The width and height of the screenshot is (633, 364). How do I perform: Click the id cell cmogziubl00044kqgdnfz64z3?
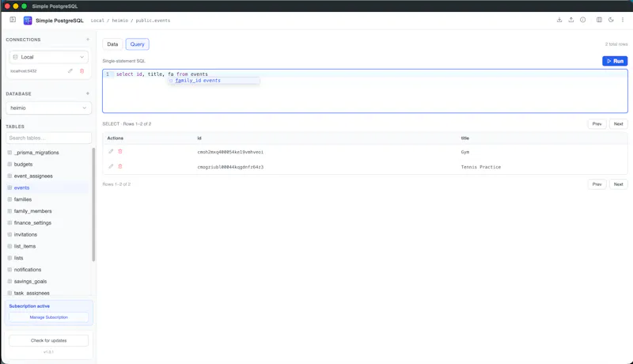point(230,167)
